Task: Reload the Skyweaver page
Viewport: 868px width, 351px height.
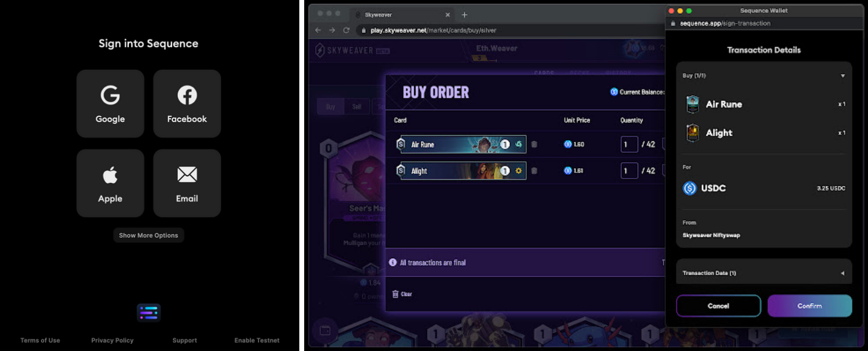Action: pyautogui.click(x=346, y=30)
